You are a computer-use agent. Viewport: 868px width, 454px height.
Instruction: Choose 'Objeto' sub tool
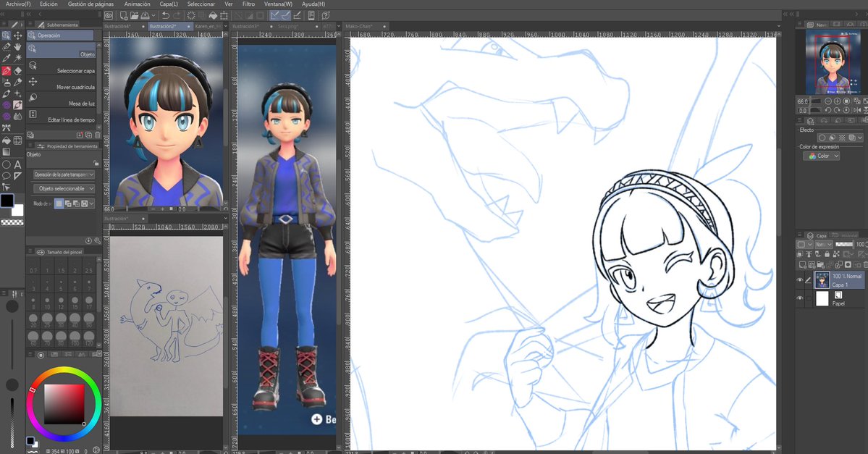pos(62,50)
